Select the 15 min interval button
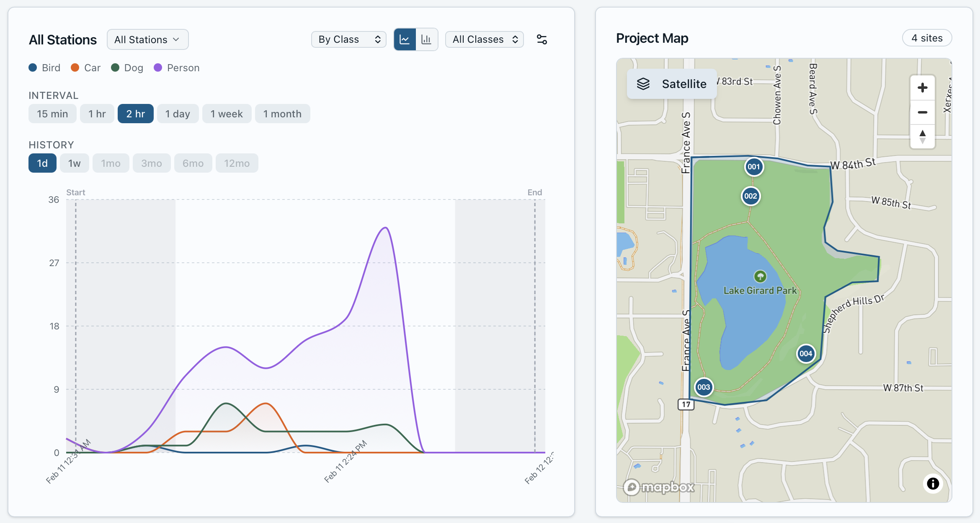 coord(52,114)
